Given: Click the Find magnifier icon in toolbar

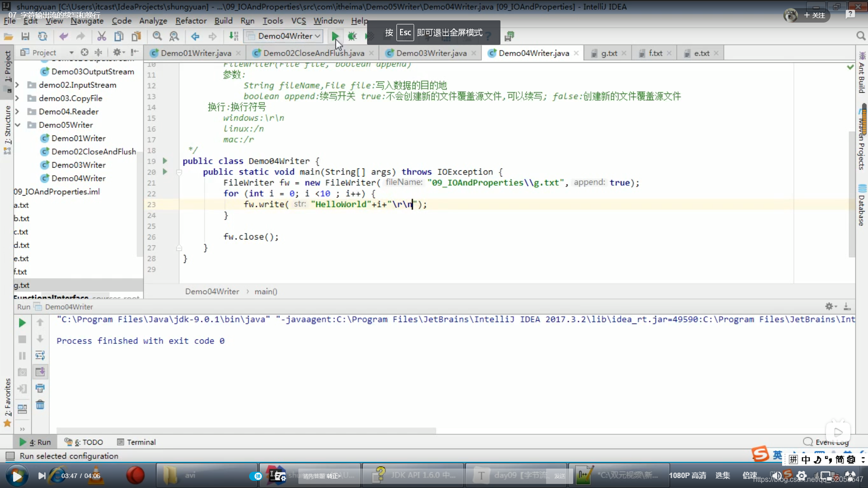Looking at the screenshot, I should click(157, 36).
